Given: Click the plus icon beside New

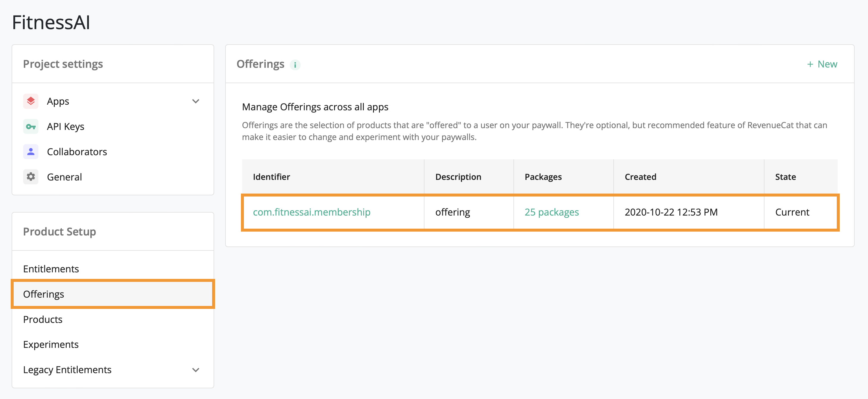Looking at the screenshot, I should (x=810, y=64).
